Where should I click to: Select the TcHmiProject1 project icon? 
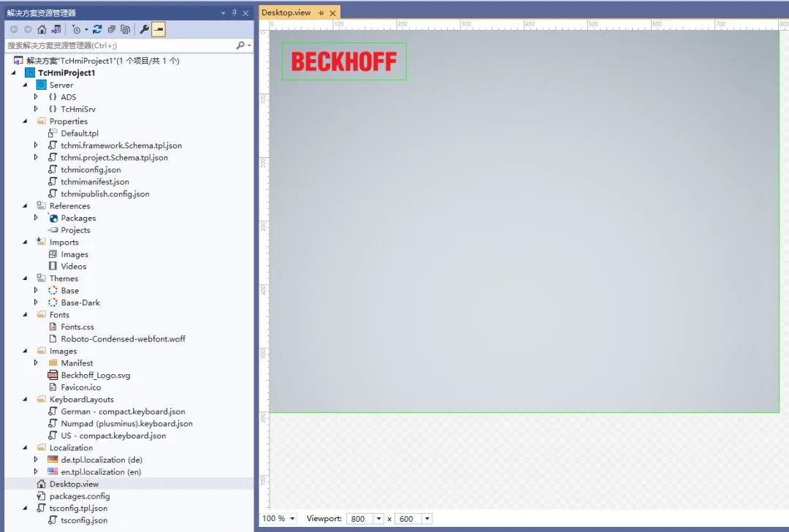[x=30, y=72]
